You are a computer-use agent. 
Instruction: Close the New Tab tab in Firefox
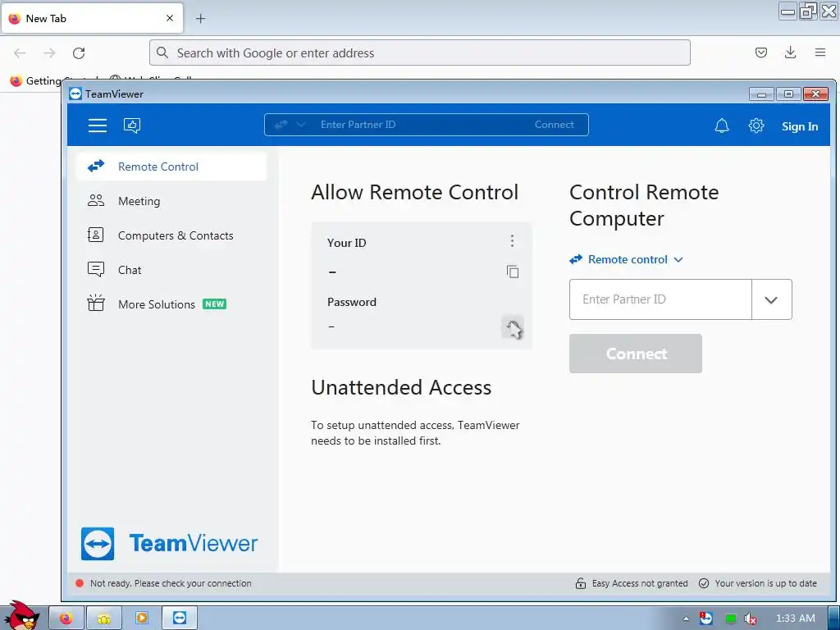pyautogui.click(x=170, y=18)
